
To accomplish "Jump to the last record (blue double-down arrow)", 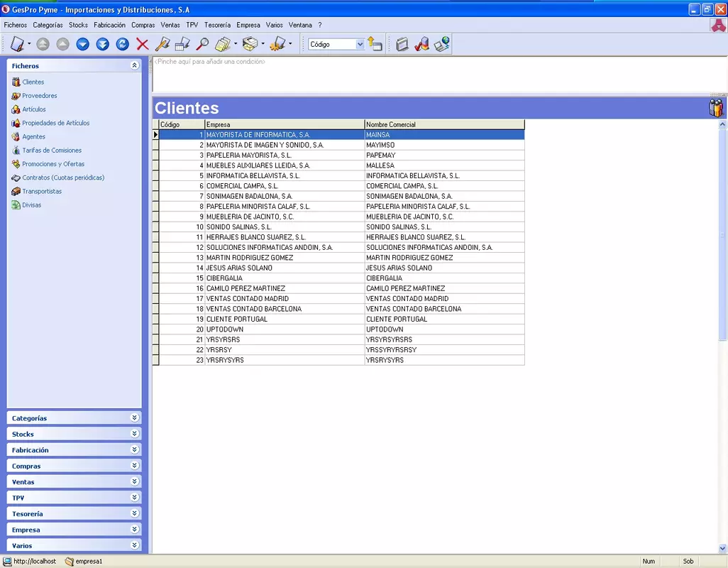I will coord(103,44).
